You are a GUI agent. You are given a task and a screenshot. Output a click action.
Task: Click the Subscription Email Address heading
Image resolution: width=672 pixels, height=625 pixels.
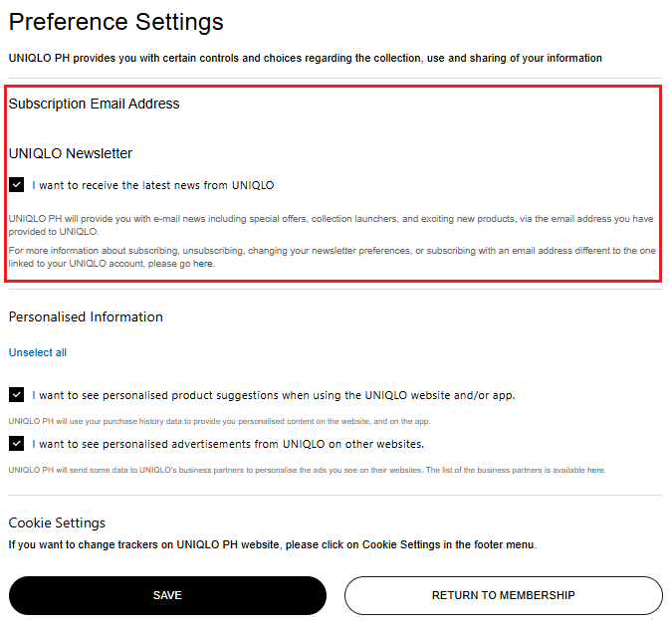[95, 104]
